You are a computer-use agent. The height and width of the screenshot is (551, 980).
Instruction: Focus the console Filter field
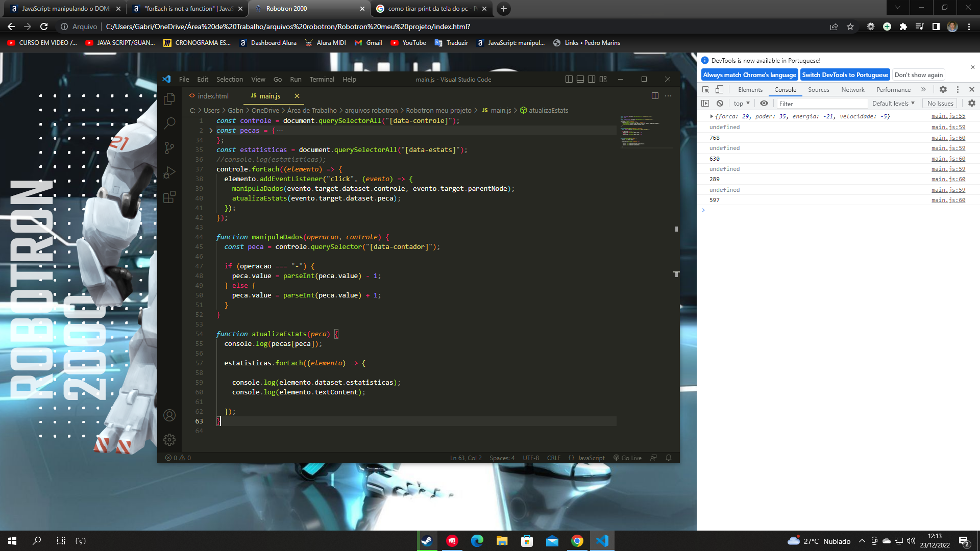822,104
